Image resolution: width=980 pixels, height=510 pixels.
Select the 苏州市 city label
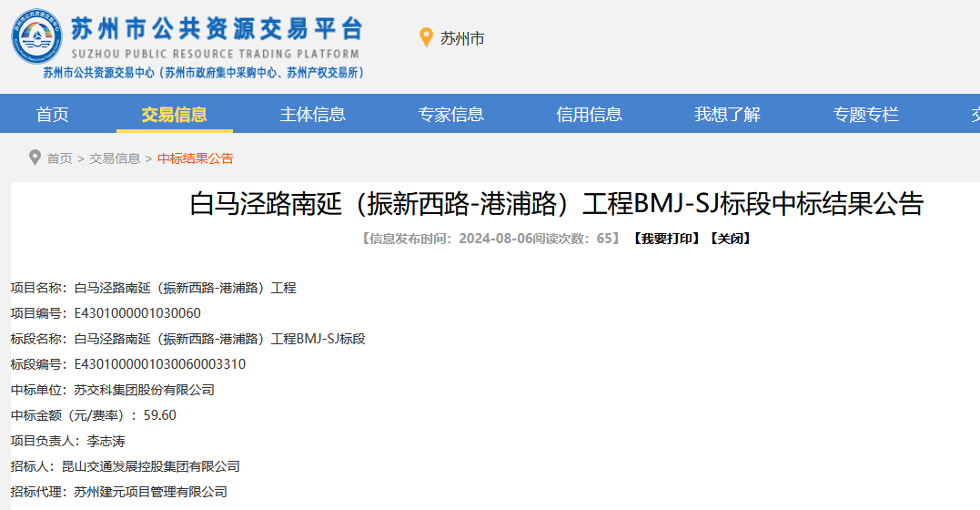point(462,38)
